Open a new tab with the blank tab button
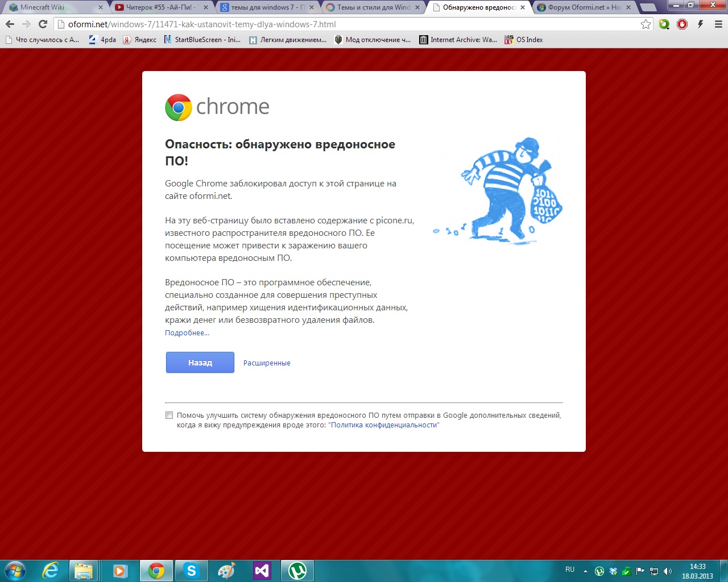The height and width of the screenshot is (582, 728). coord(647,7)
